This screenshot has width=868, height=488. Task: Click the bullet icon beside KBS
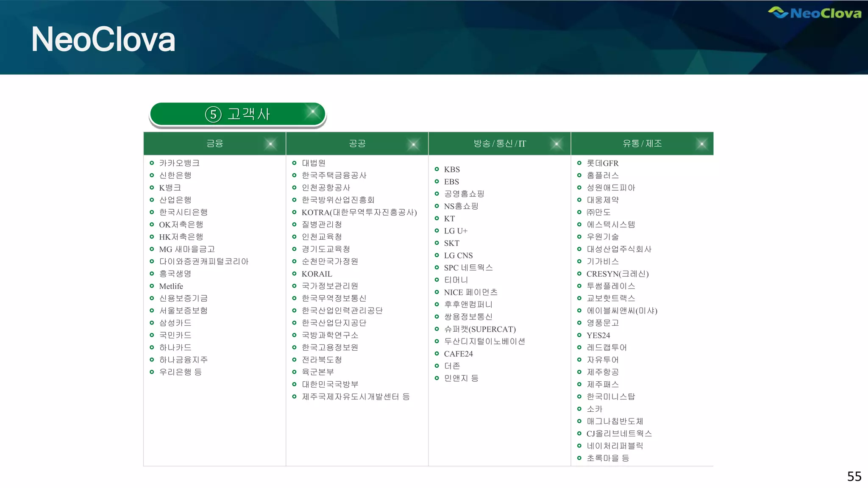click(437, 169)
